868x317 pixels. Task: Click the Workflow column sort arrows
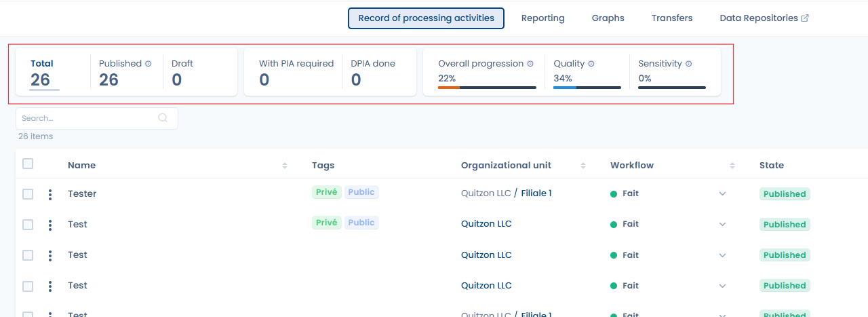pos(732,166)
